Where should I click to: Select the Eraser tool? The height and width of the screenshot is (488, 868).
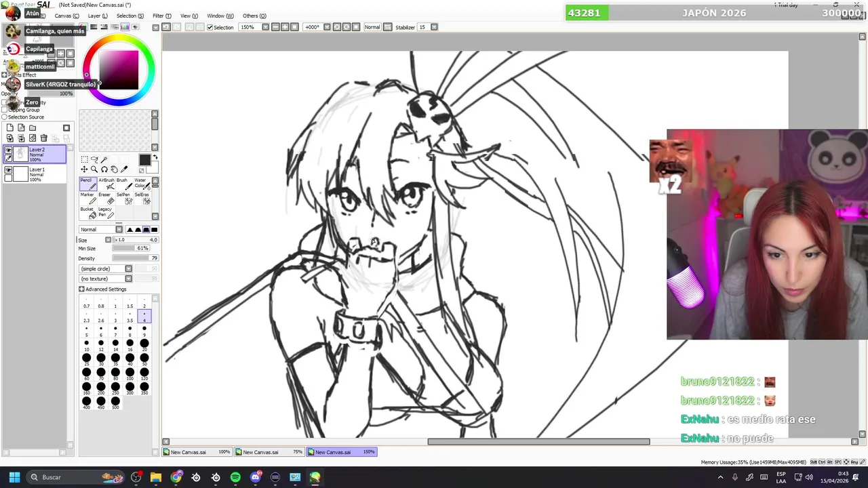pos(106,199)
